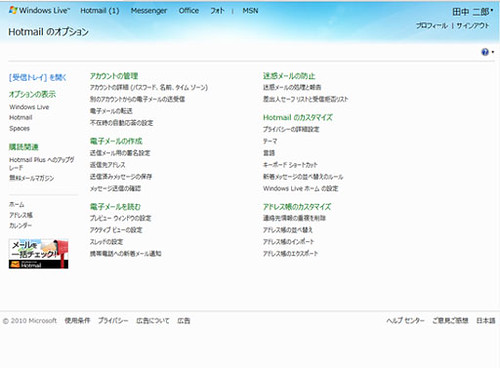500x368 pixels.
Task: Open メッセージ送信の確認
Action: (x=115, y=189)
